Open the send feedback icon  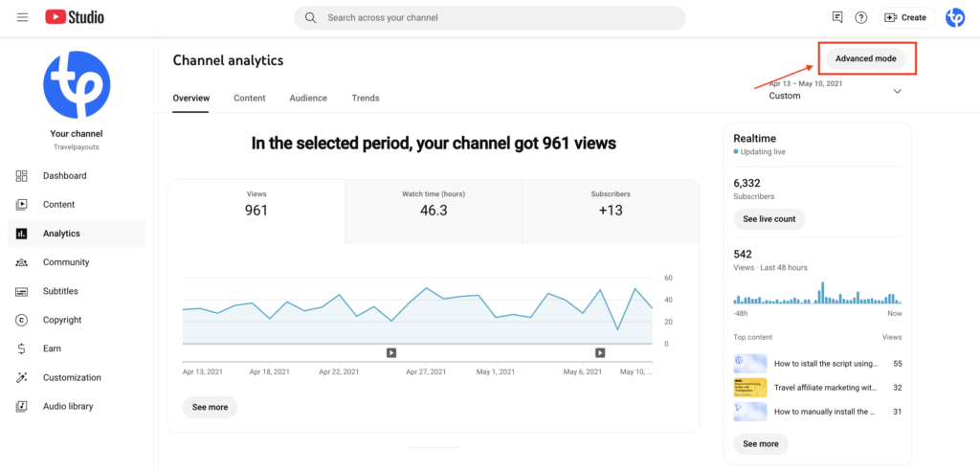837,17
